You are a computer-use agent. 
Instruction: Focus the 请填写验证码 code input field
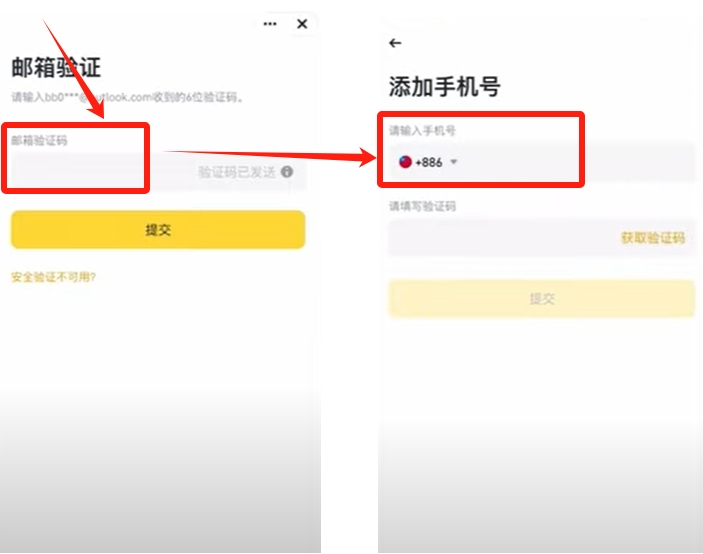click(x=502, y=238)
